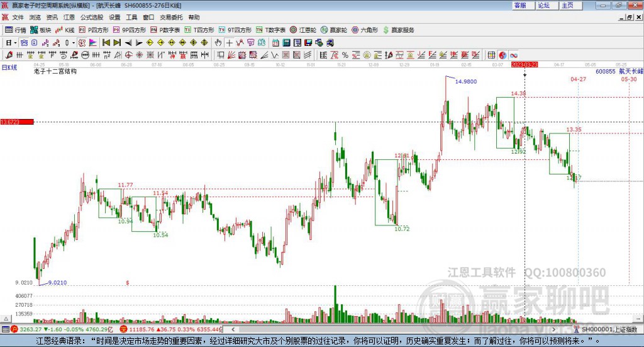Open the 江恩轮 Gann wheel
The width and height of the screenshot is (644, 347).
click(x=303, y=30)
